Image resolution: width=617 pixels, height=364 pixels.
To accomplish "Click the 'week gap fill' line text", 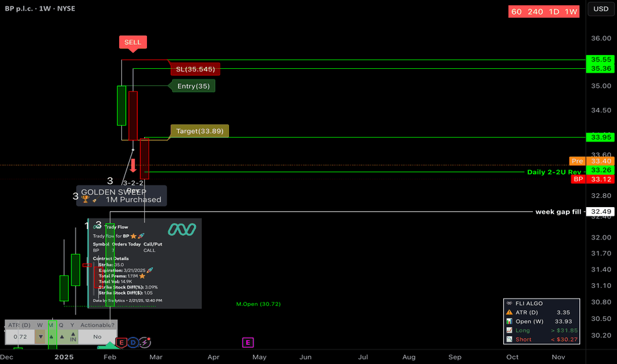I will tap(558, 212).
